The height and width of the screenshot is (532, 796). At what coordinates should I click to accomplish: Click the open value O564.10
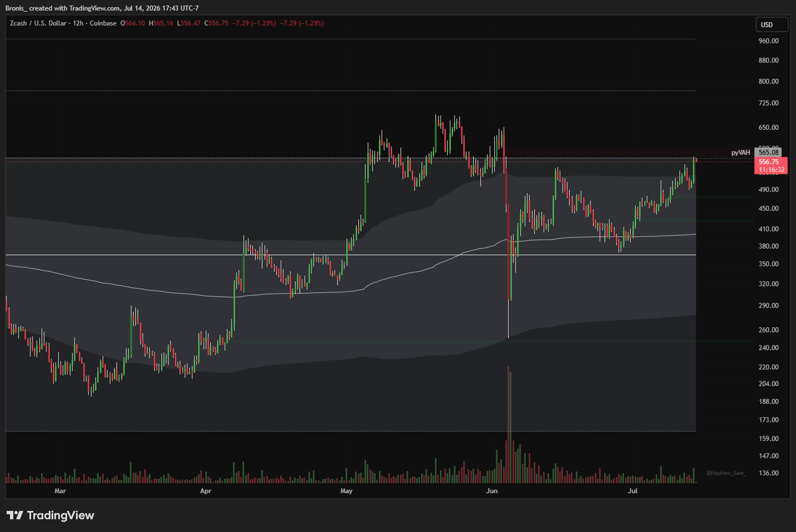click(x=133, y=23)
